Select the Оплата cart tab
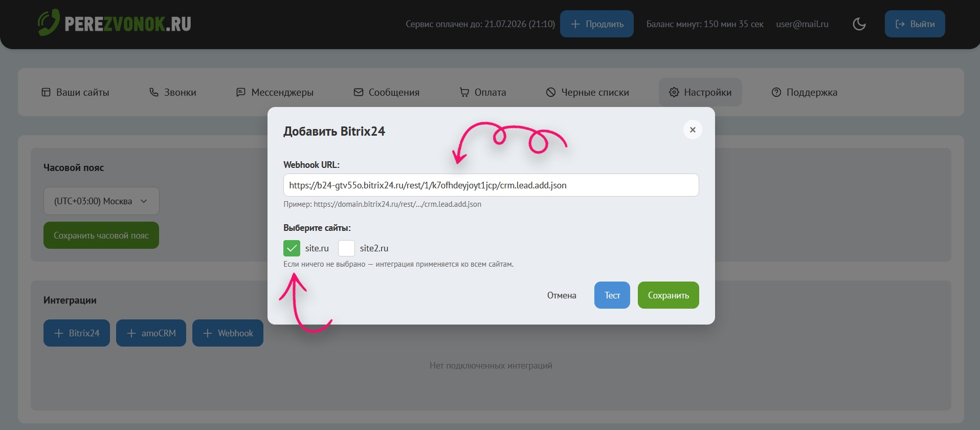This screenshot has height=430, width=980. coord(483,93)
